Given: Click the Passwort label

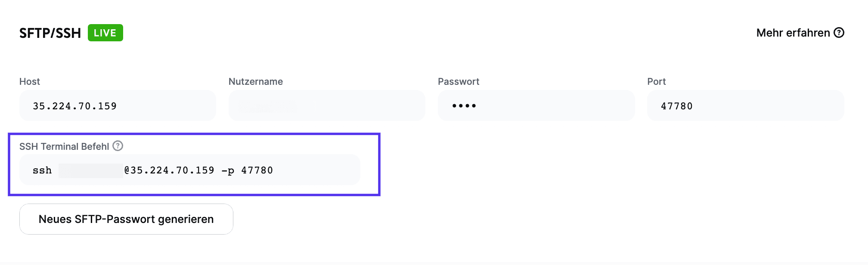Looking at the screenshot, I should (x=459, y=81).
